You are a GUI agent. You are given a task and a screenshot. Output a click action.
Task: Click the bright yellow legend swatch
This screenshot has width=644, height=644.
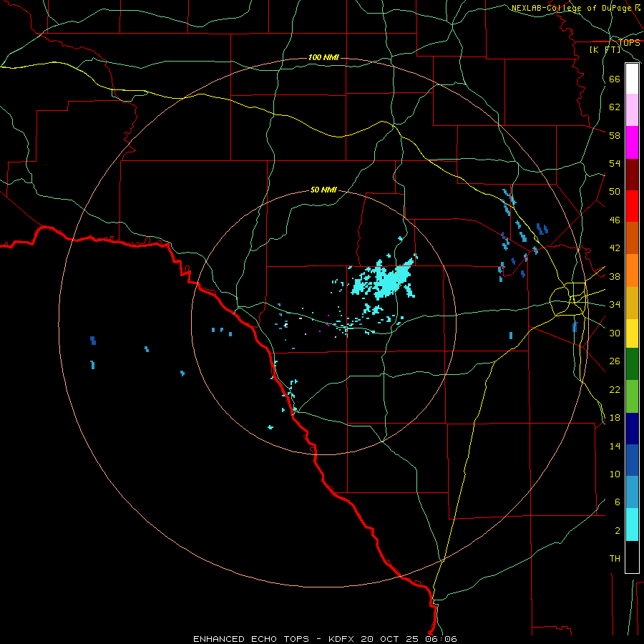click(632, 333)
